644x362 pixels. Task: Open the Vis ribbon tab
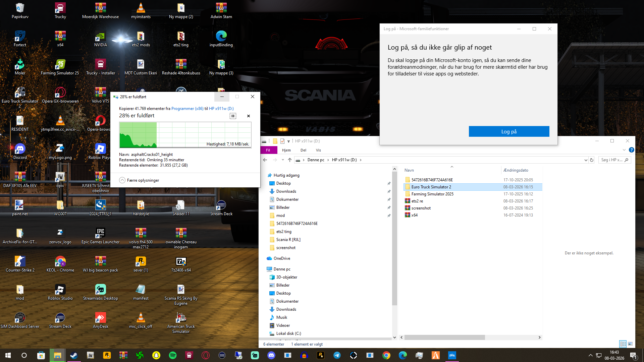coord(318,150)
